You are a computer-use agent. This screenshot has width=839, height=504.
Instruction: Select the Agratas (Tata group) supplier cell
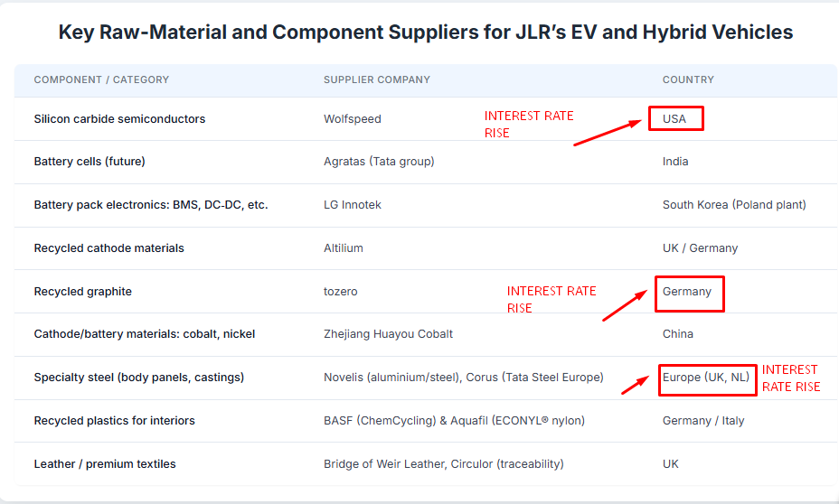pos(379,162)
